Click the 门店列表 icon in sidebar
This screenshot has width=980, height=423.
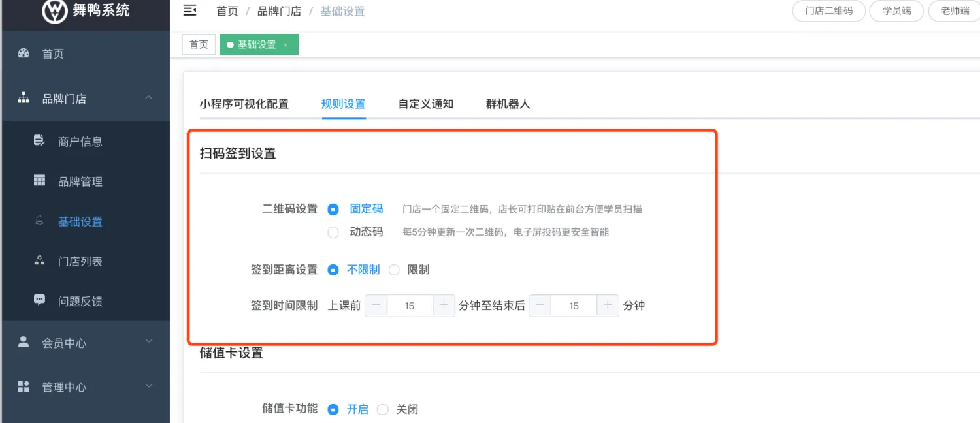[x=39, y=260]
